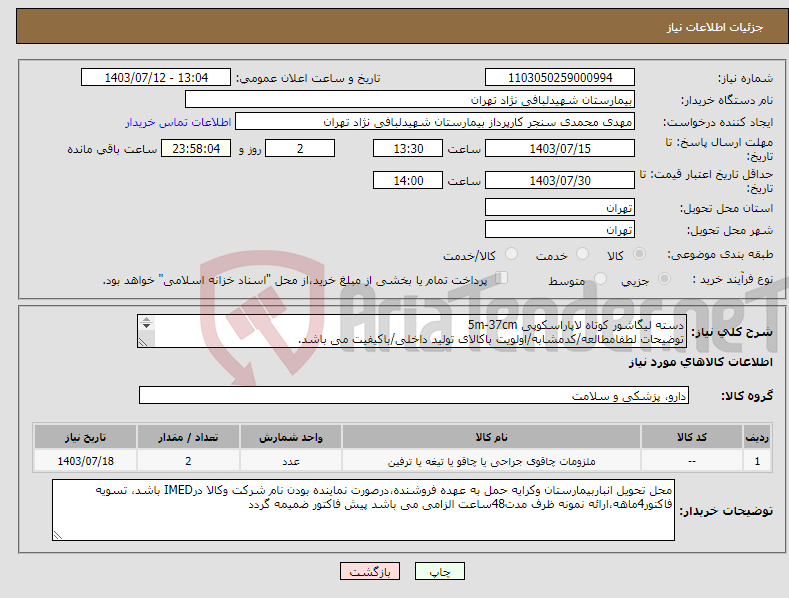Click scroll-up arrow in شرح کلی نیاز box
Screen dimensions: 789x598
tap(146, 320)
